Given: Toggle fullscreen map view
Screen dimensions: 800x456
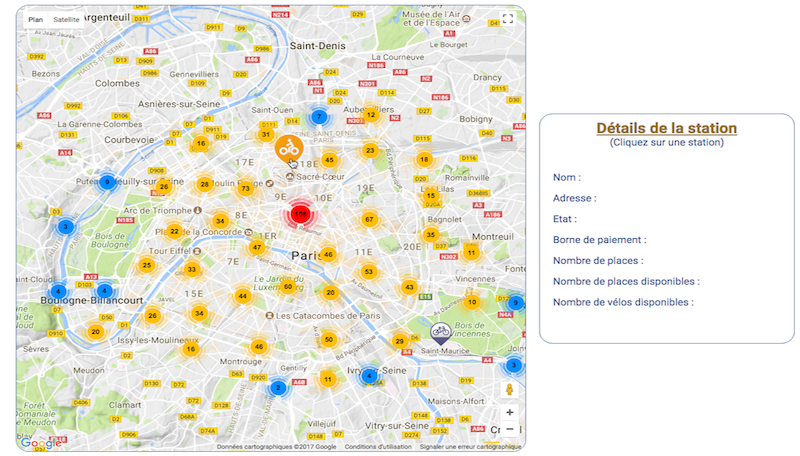Looking at the screenshot, I should click(508, 19).
